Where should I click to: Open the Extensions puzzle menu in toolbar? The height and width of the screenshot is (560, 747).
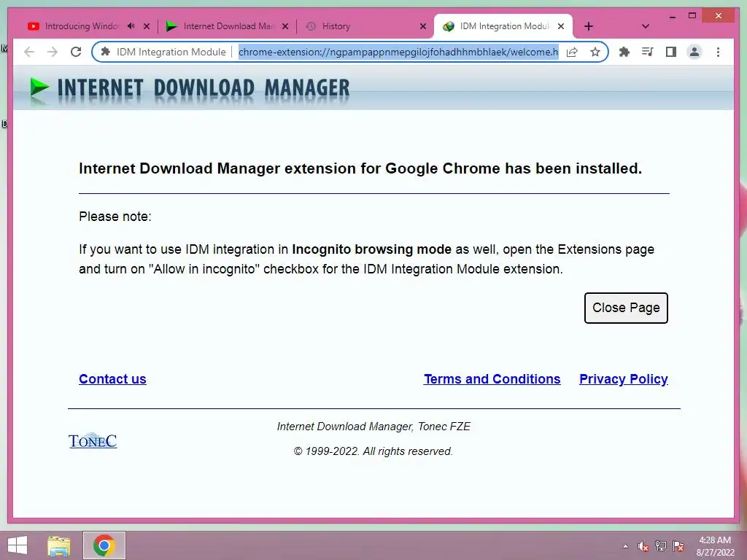[x=624, y=52]
